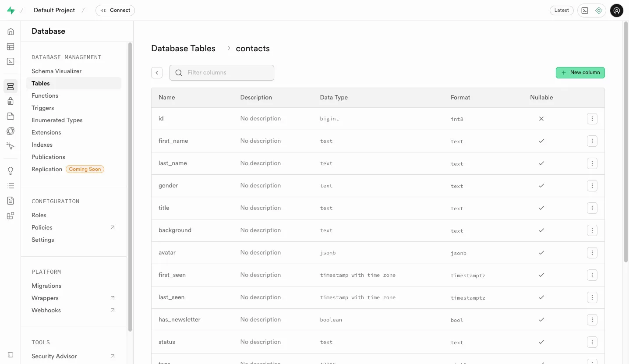Expand the sidebar using bottom-left icon

(x=11, y=355)
